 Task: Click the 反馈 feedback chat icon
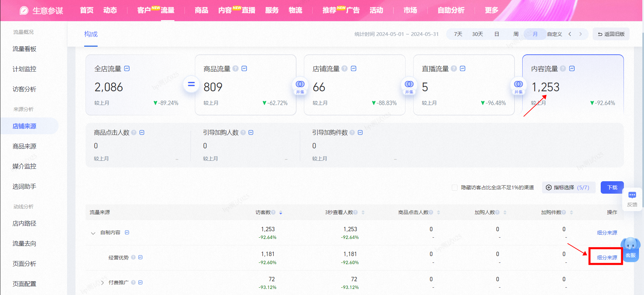coord(632,195)
